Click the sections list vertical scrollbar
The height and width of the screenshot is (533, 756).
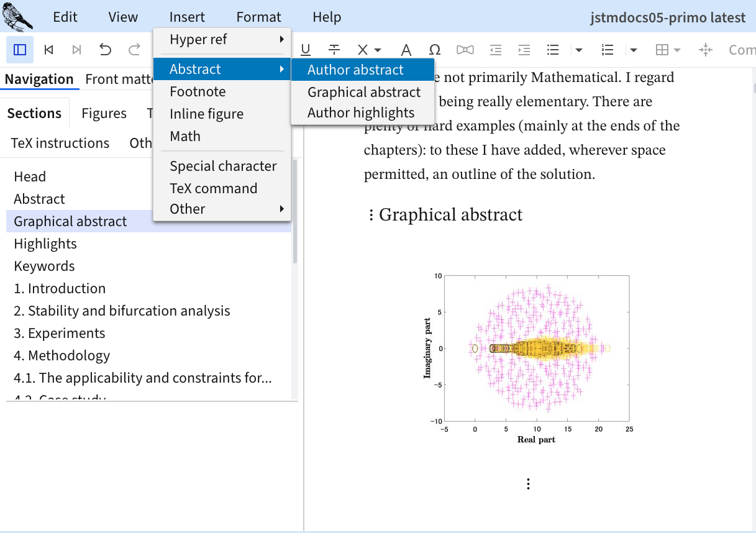click(x=295, y=211)
